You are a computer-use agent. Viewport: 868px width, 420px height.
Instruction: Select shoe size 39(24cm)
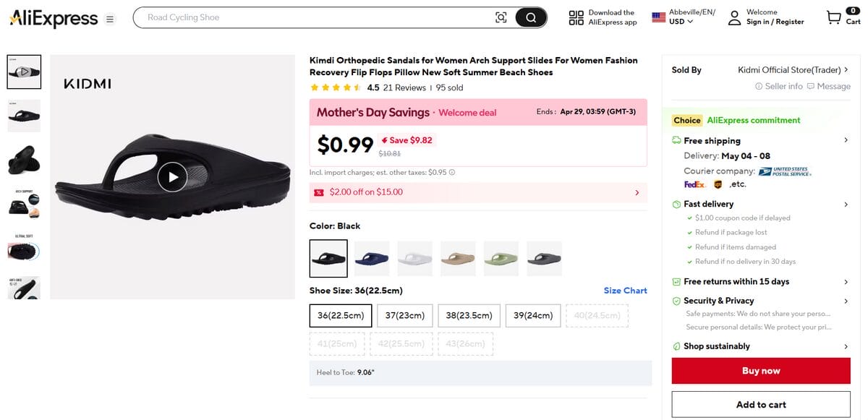tap(532, 315)
